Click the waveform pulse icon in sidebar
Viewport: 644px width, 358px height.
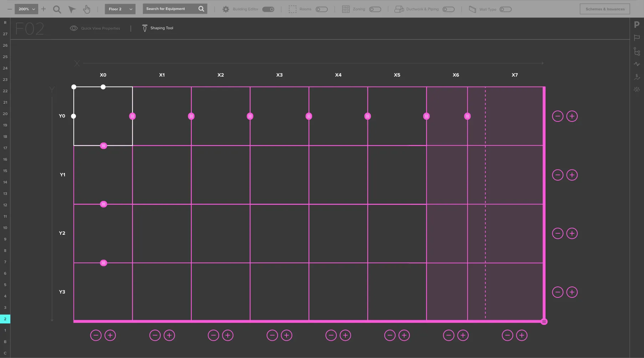click(637, 64)
